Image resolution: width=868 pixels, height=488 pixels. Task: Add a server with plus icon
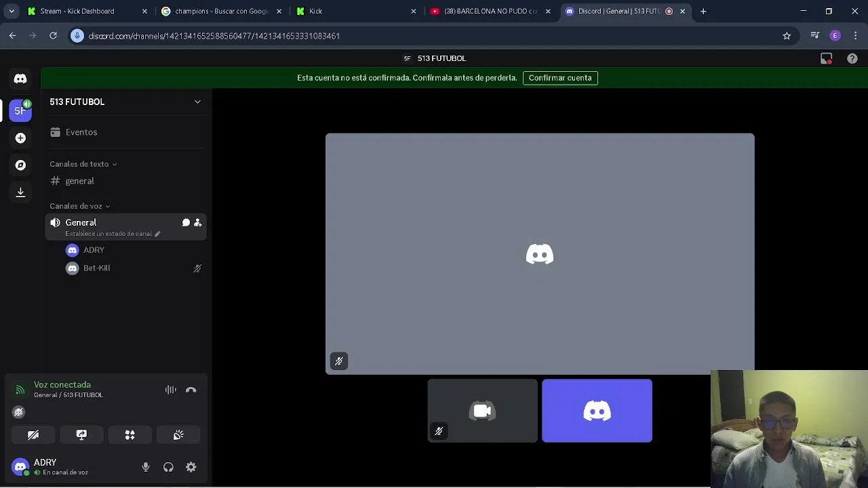click(x=20, y=138)
